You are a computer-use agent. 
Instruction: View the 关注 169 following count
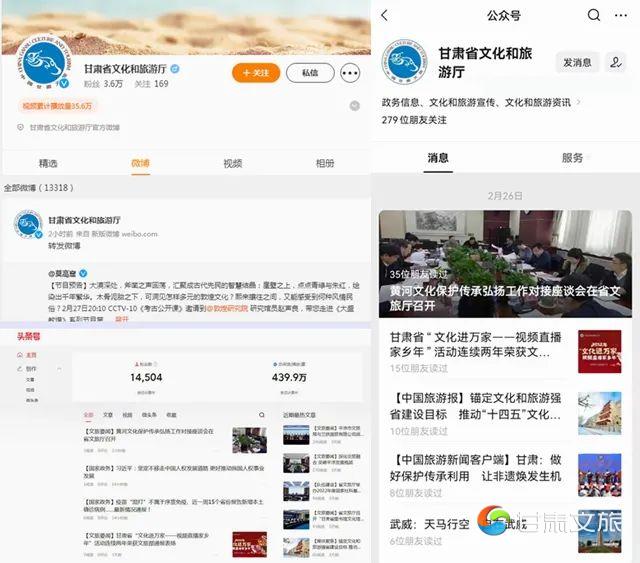point(151,84)
